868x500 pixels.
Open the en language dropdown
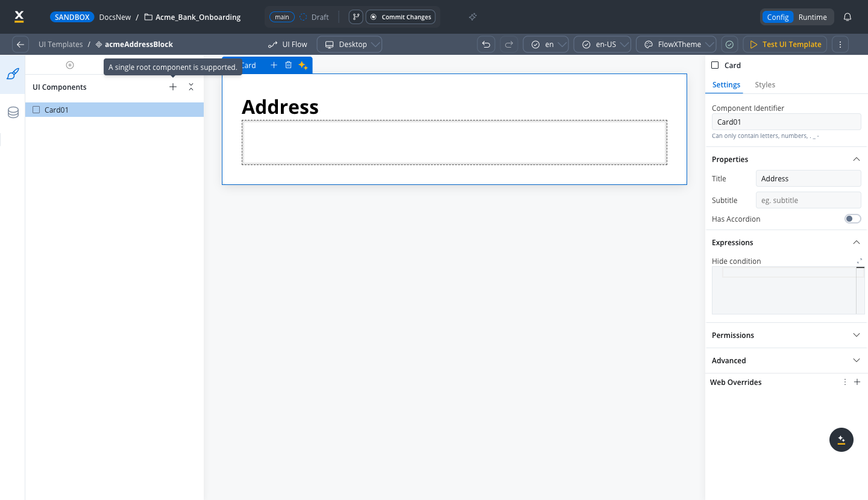tap(546, 45)
